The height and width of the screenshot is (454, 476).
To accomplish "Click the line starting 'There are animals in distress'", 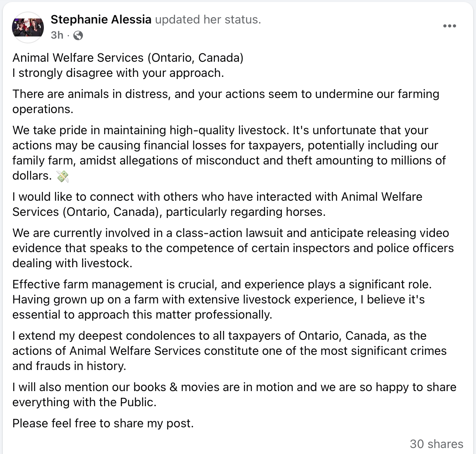I will 226,94.
